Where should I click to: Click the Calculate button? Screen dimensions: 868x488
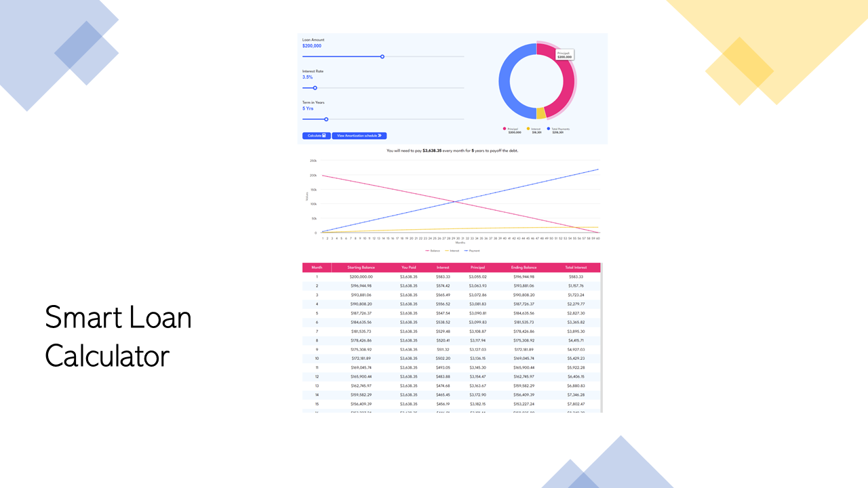pyautogui.click(x=316, y=136)
